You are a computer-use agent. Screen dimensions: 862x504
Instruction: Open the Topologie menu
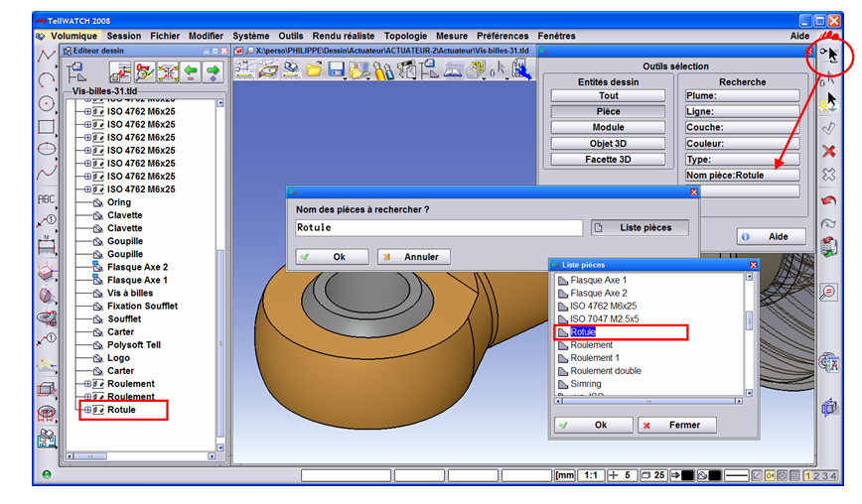[x=405, y=36]
